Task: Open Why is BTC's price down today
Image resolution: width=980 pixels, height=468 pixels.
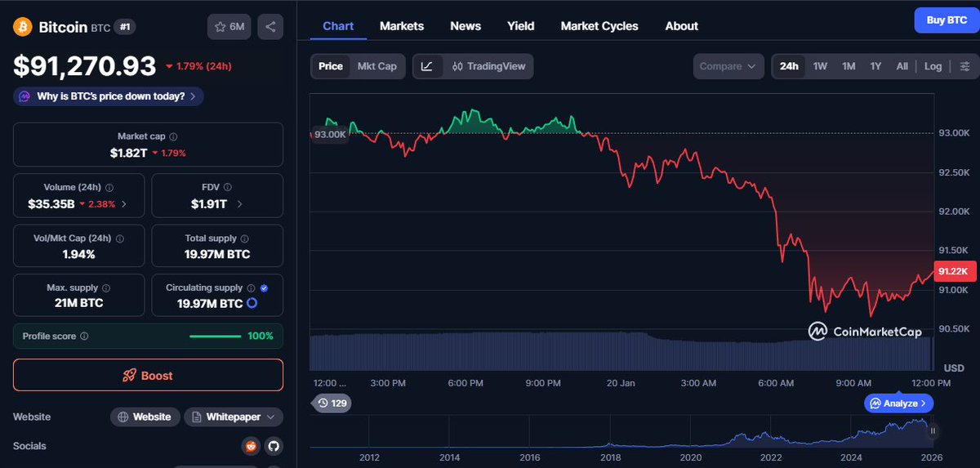Action: [109, 96]
